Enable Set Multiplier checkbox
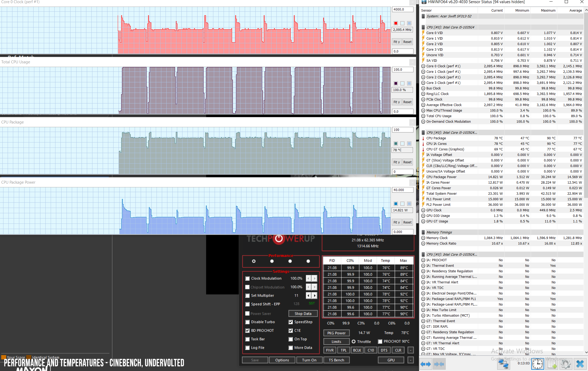This screenshot has height=371, width=588. (247, 296)
